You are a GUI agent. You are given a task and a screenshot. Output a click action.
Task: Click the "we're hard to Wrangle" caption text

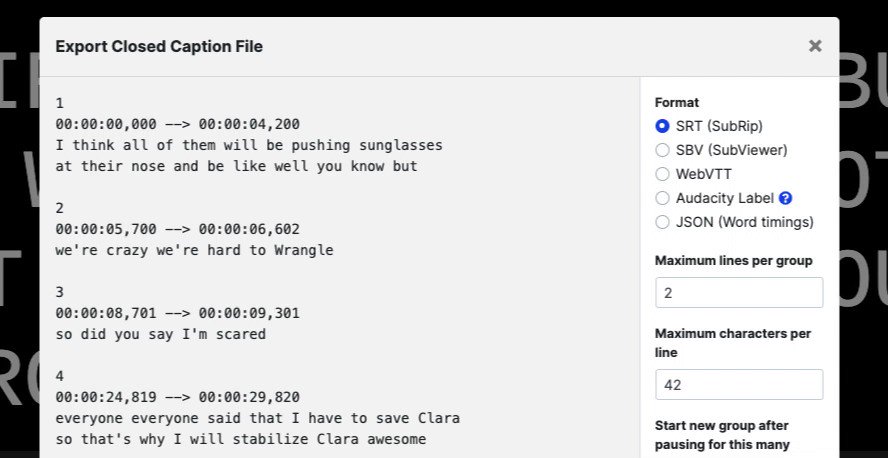[x=245, y=250]
